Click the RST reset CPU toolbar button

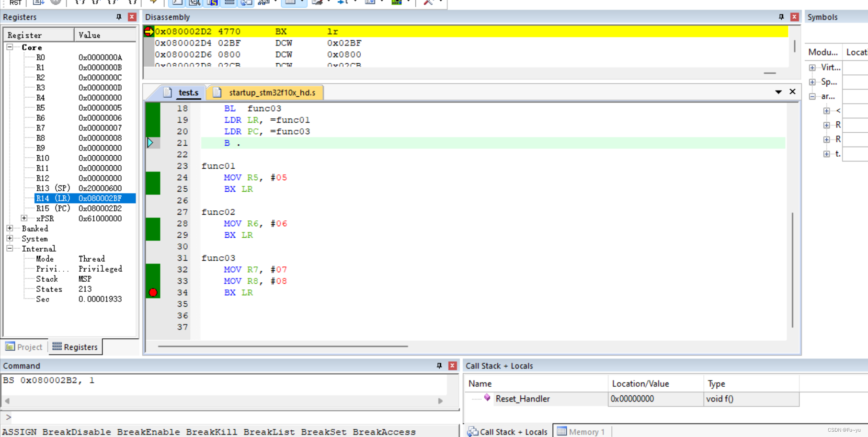point(15,2)
